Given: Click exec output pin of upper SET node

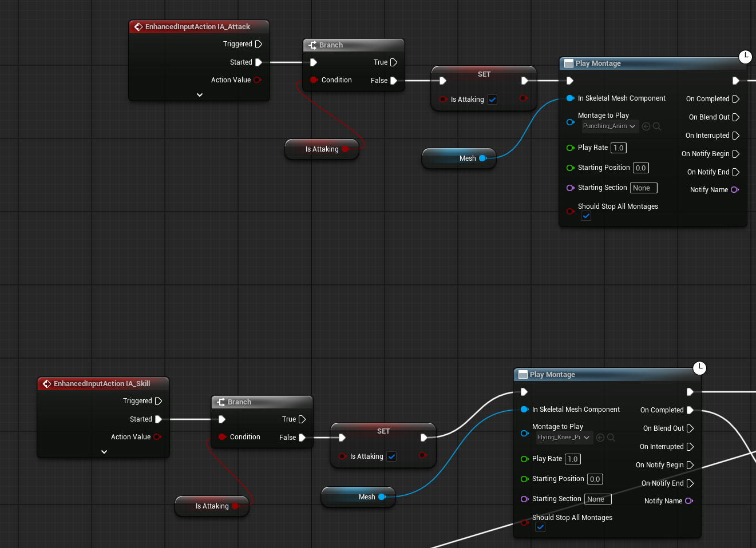Looking at the screenshot, I should [x=524, y=81].
